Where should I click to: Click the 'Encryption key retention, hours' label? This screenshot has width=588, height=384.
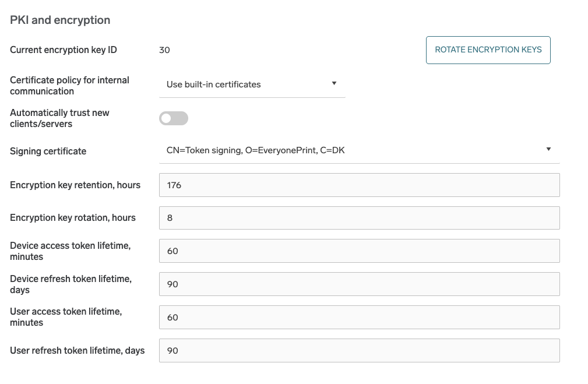[x=75, y=185]
